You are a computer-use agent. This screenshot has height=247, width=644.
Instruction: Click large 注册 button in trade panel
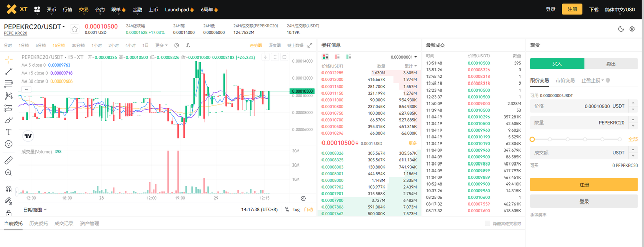584,185
